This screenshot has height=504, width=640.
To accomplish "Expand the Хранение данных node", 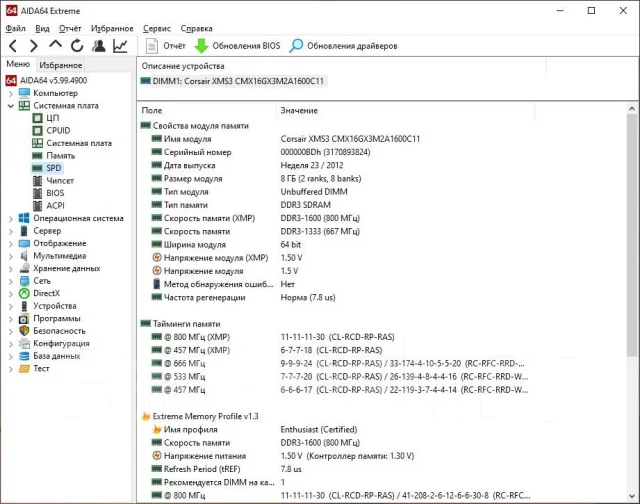I will coord(11,269).
